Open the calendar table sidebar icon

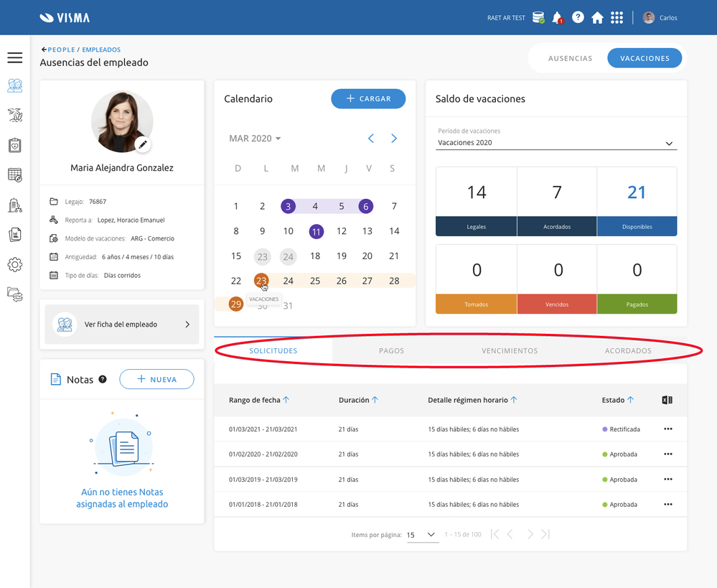(x=14, y=175)
